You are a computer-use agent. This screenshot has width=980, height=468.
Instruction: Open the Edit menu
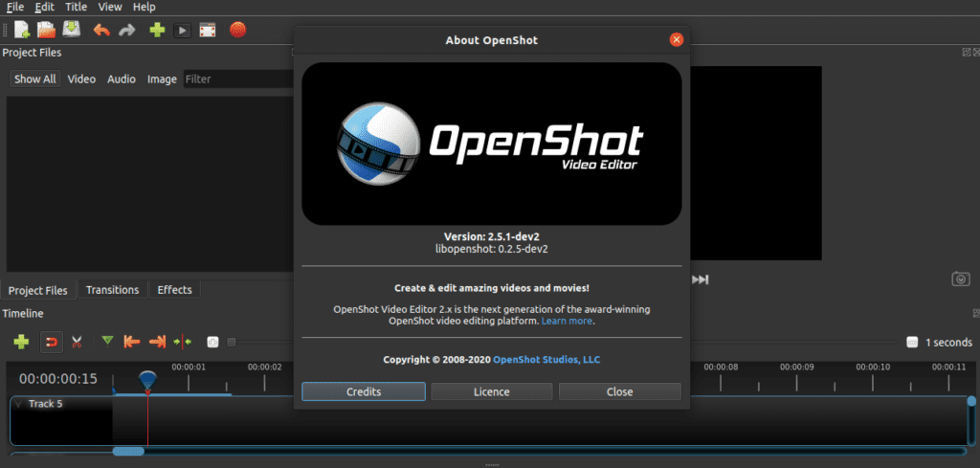pos(44,7)
